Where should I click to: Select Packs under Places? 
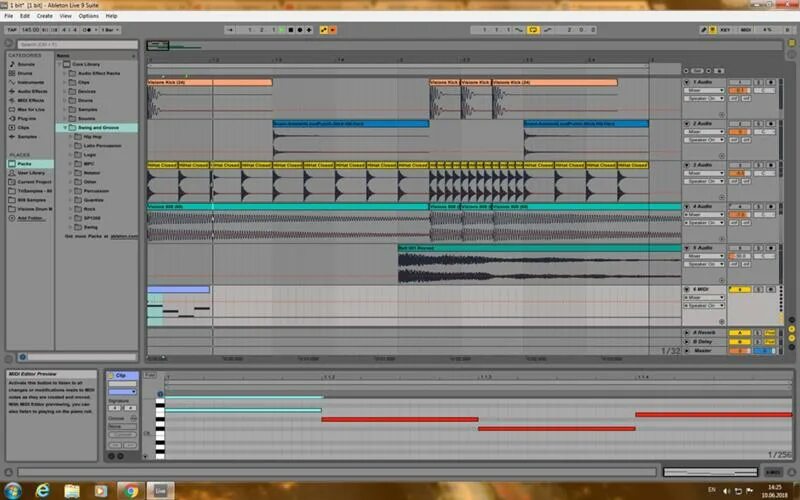click(x=30, y=164)
